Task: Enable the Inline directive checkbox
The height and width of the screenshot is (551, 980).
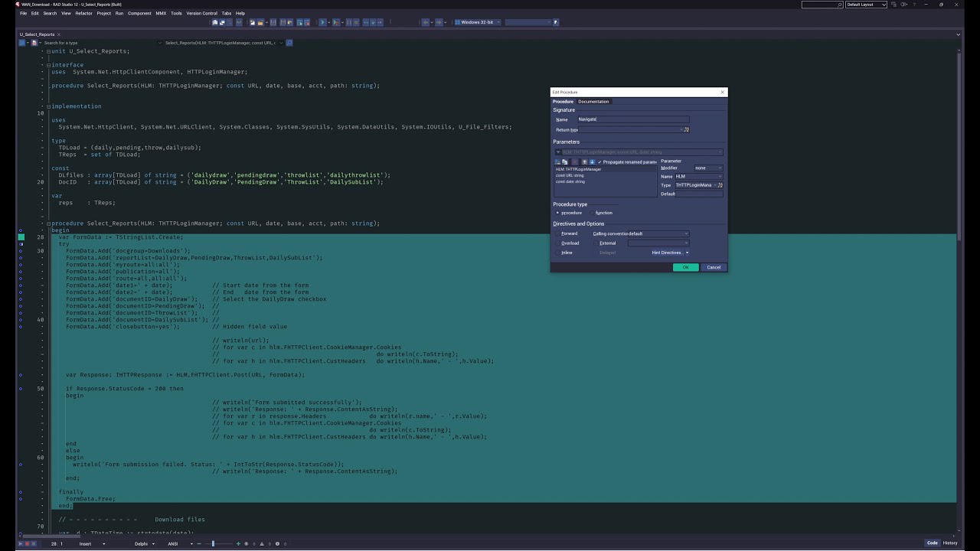Action: coord(557,253)
